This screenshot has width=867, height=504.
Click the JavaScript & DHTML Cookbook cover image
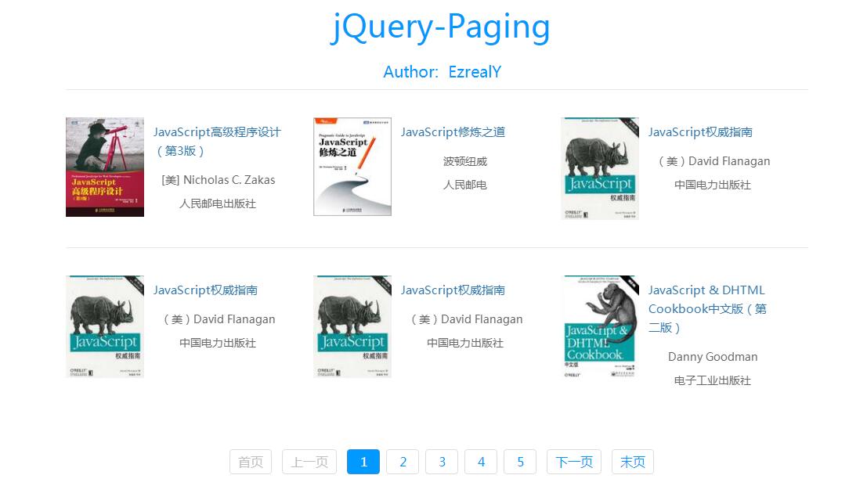pyautogui.click(x=600, y=326)
